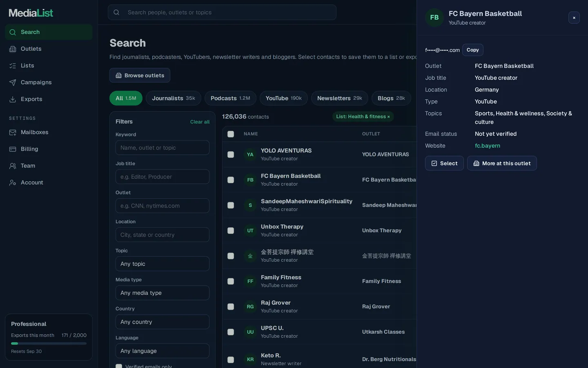Open the Any media type dropdown
588x368 pixels.
tap(163, 293)
